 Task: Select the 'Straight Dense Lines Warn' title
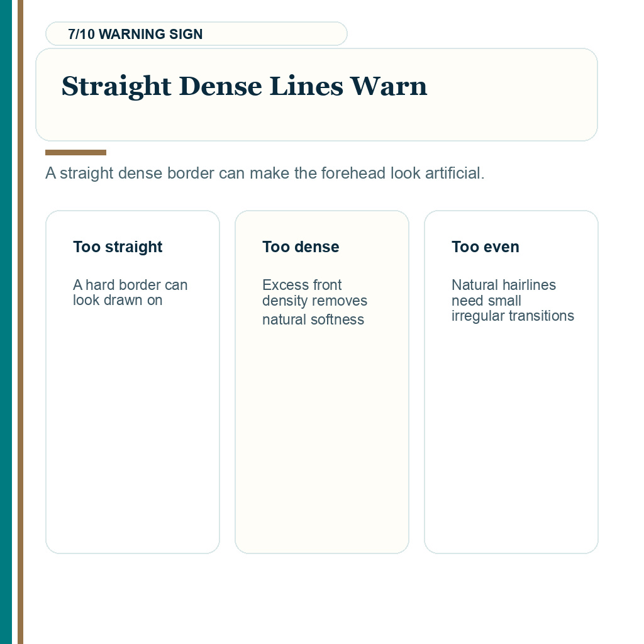tap(244, 86)
